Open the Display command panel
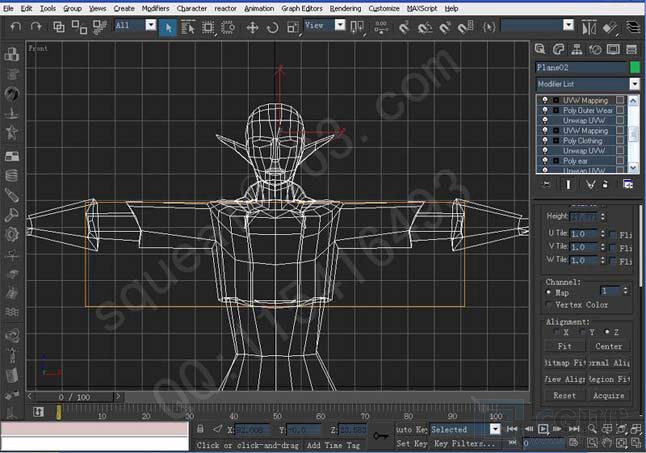 [x=613, y=49]
